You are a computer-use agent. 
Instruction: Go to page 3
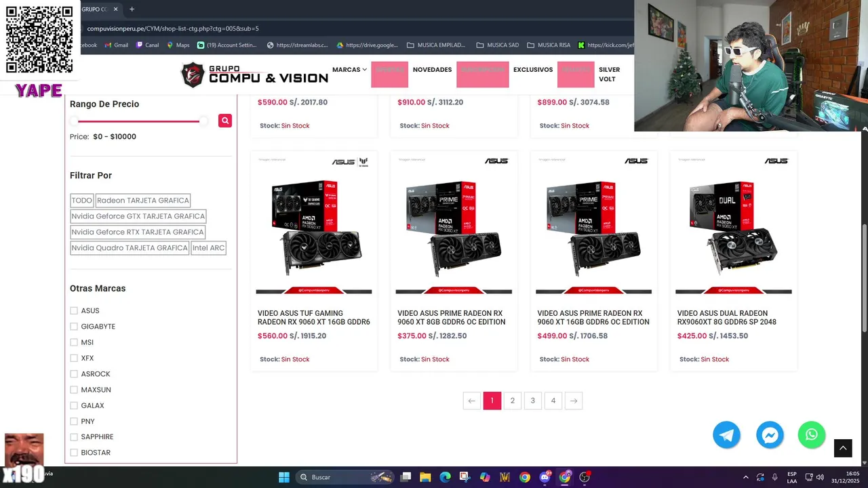click(533, 401)
